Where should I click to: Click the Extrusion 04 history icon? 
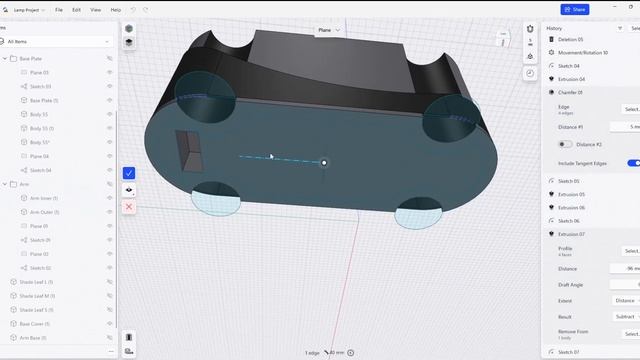pyautogui.click(x=551, y=79)
